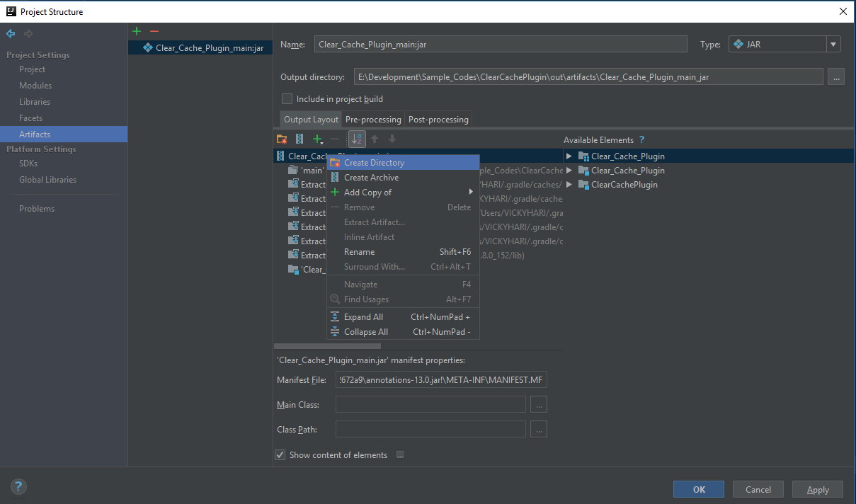Image resolution: width=856 pixels, height=504 pixels.
Task: Click the green plus add icon in the toolbar
Action: [x=316, y=139]
